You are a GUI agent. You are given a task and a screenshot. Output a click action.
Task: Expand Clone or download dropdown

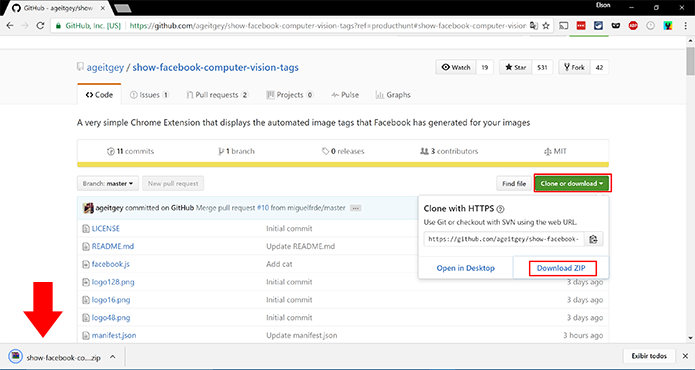point(572,183)
